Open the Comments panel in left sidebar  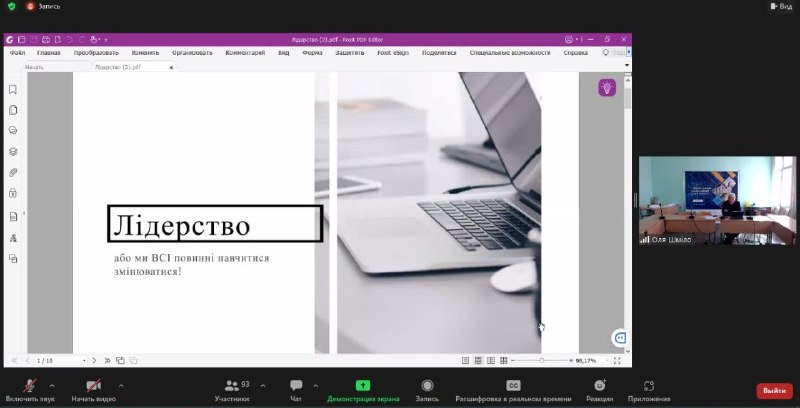click(x=13, y=131)
